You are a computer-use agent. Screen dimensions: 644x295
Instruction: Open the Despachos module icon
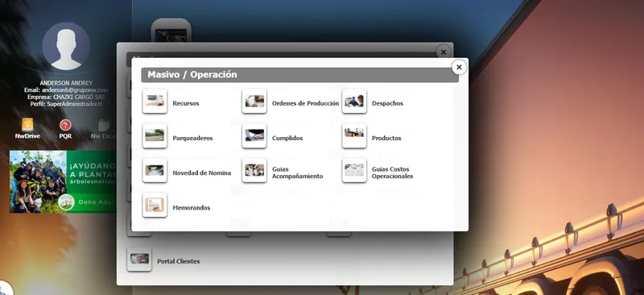tap(354, 101)
